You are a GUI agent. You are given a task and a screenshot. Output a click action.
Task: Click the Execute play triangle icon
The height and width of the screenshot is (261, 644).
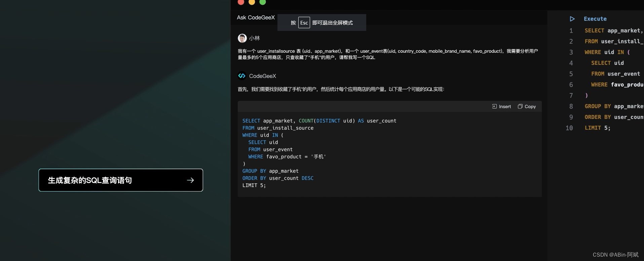(572, 19)
